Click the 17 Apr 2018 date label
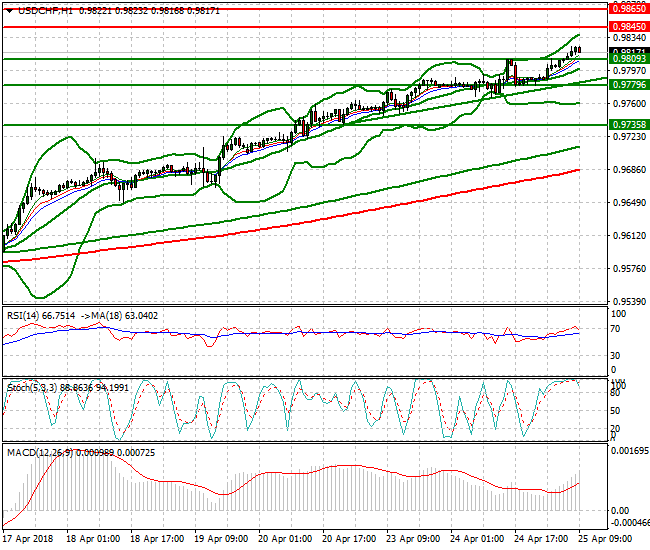The image size is (650, 550). [28, 539]
